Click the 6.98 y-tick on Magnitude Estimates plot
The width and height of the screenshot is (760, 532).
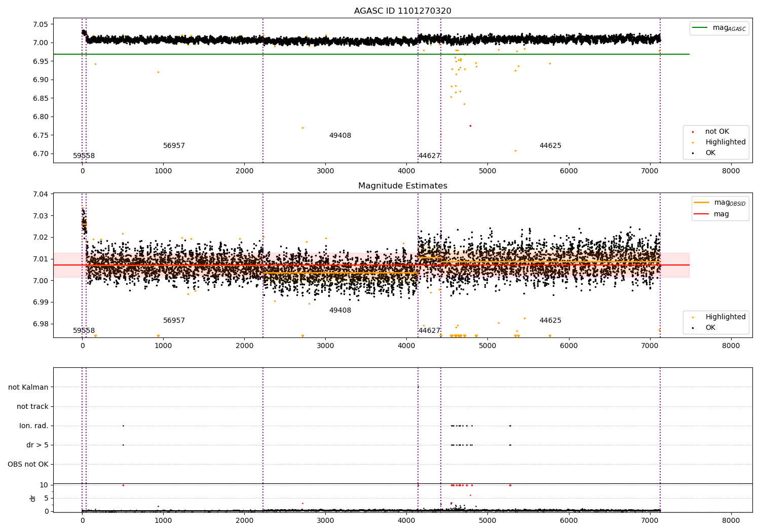tap(41, 324)
